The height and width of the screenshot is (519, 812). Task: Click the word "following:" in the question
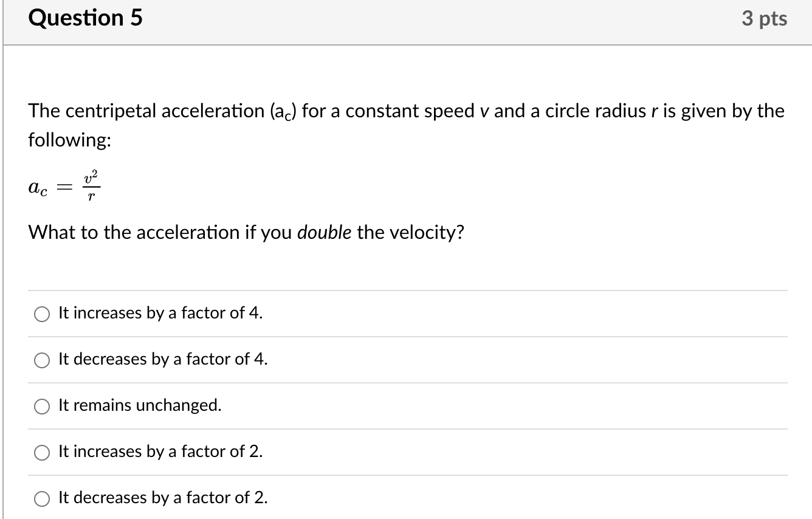pos(69,139)
